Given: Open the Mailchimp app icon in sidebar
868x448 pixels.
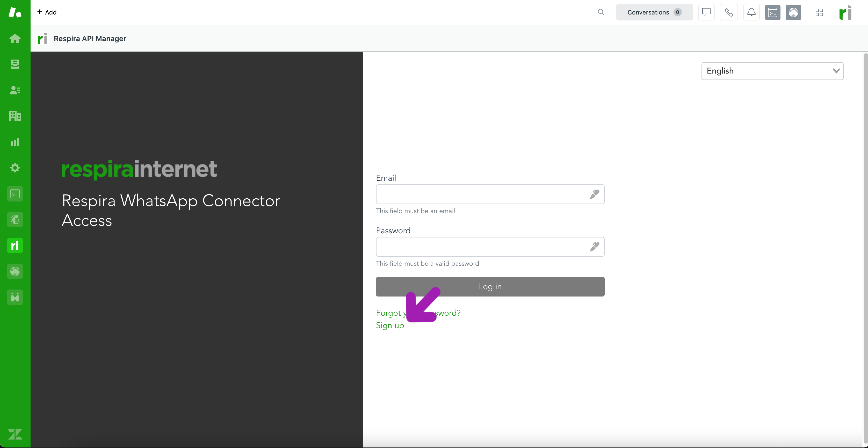Looking at the screenshot, I should click(x=15, y=220).
